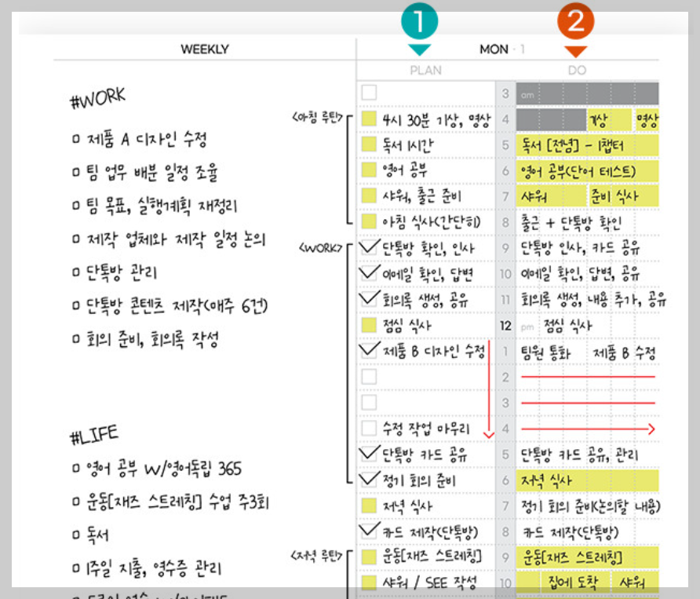
Task: Open the yellow 저녁 식사 DO entry
Action: tap(587, 480)
